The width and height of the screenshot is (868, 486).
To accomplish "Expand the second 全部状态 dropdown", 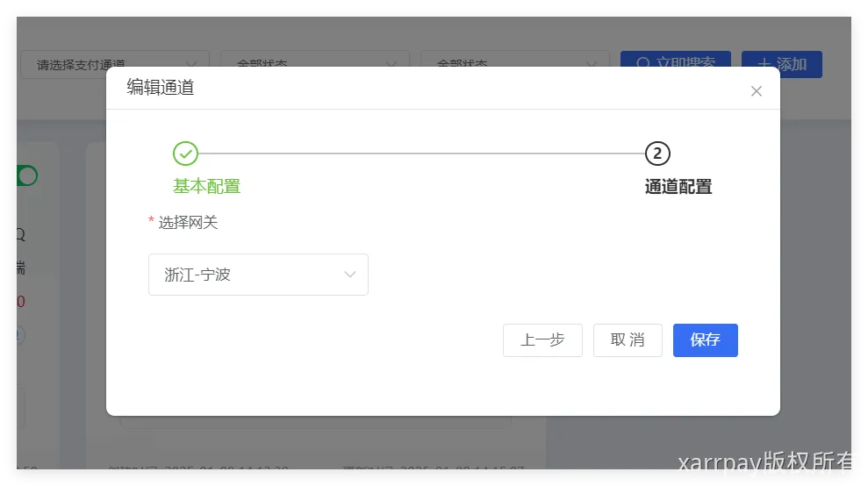I will click(515, 63).
